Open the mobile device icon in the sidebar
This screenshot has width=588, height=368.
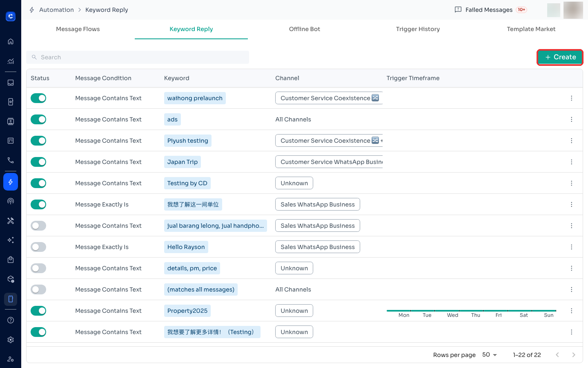(11, 299)
